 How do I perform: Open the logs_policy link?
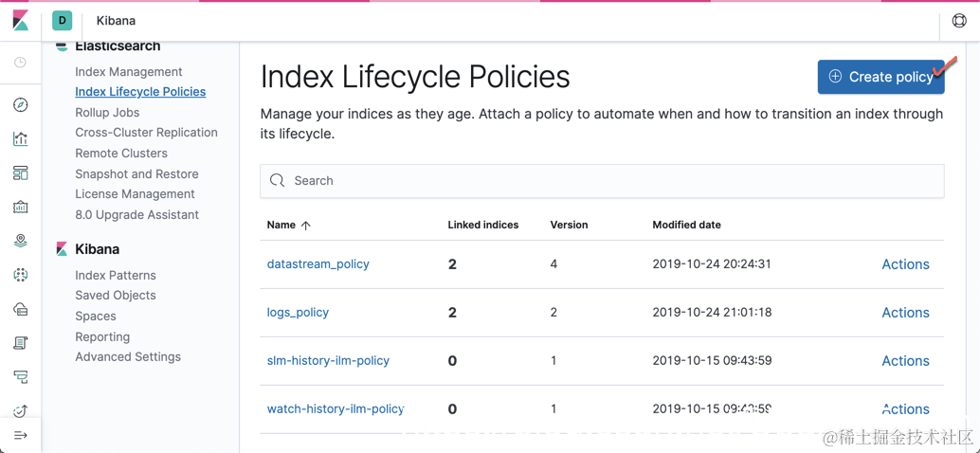pyautogui.click(x=298, y=313)
